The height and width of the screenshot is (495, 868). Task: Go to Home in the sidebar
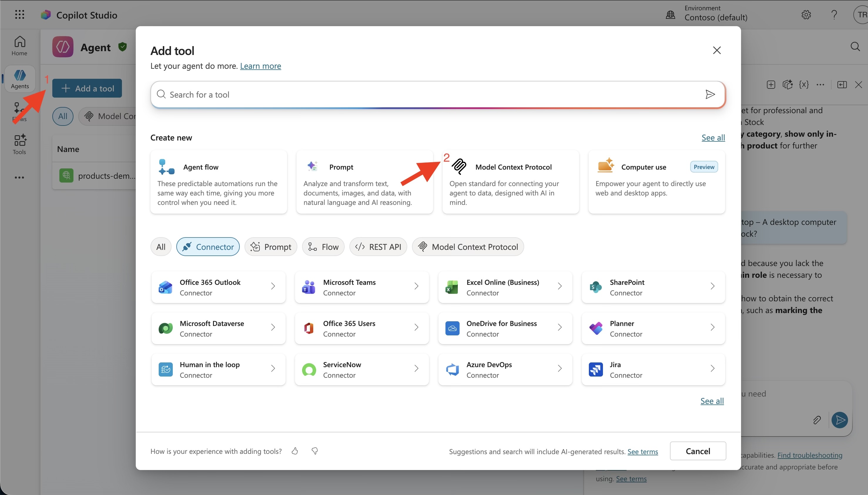click(x=19, y=46)
